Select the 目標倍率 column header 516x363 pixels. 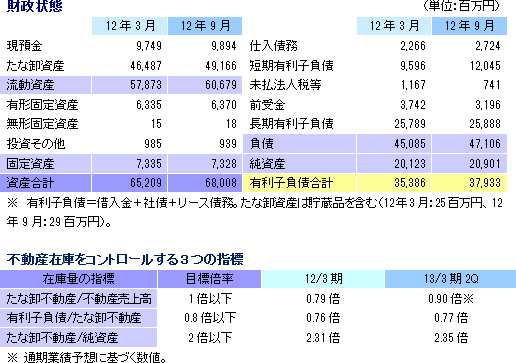click(x=209, y=279)
